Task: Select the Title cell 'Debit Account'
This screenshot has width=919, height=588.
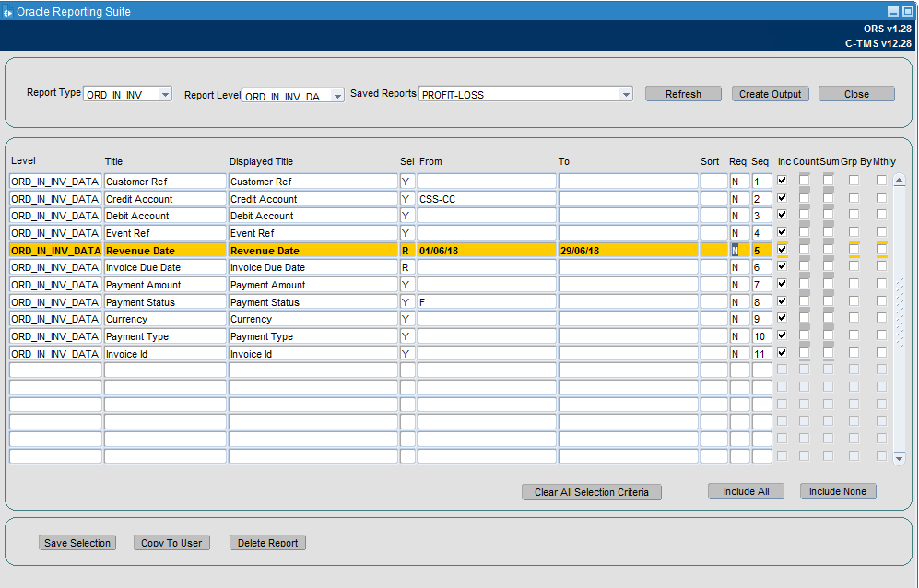Action: [x=165, y=216]
